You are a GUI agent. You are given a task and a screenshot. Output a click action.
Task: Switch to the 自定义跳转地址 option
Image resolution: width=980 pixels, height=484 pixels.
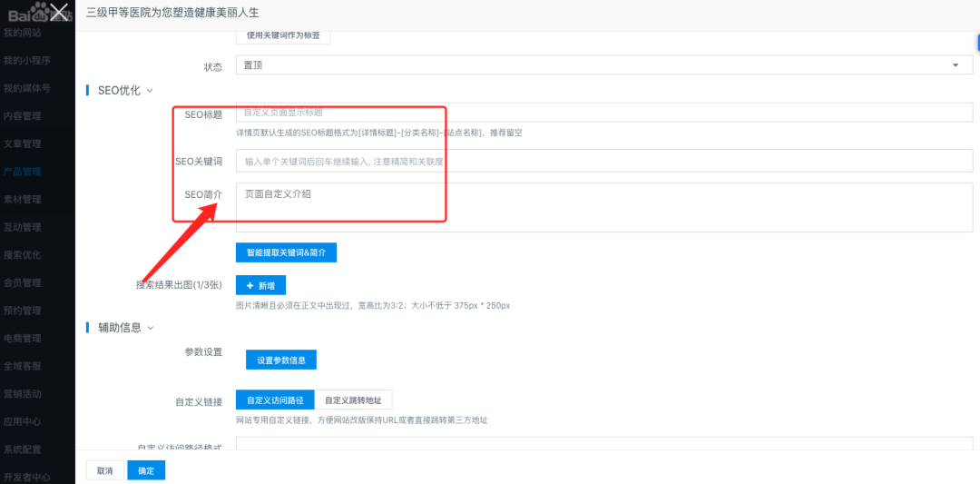(x=353, y=400)
